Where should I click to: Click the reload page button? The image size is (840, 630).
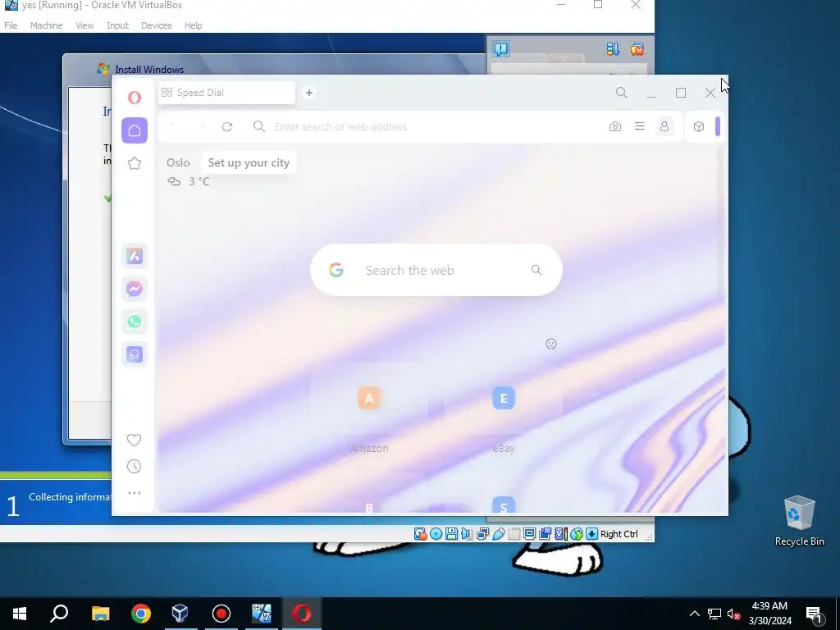click(227, 127)
